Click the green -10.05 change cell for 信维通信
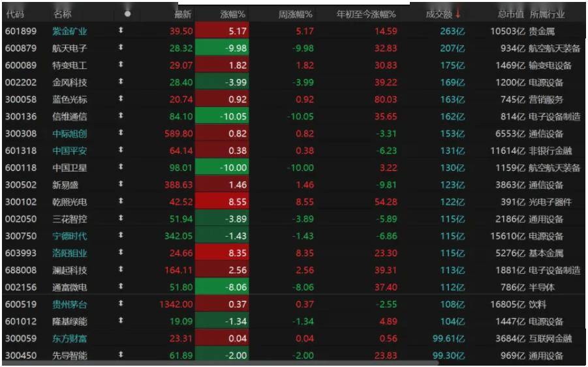The image size is (588, 367). 222,117
